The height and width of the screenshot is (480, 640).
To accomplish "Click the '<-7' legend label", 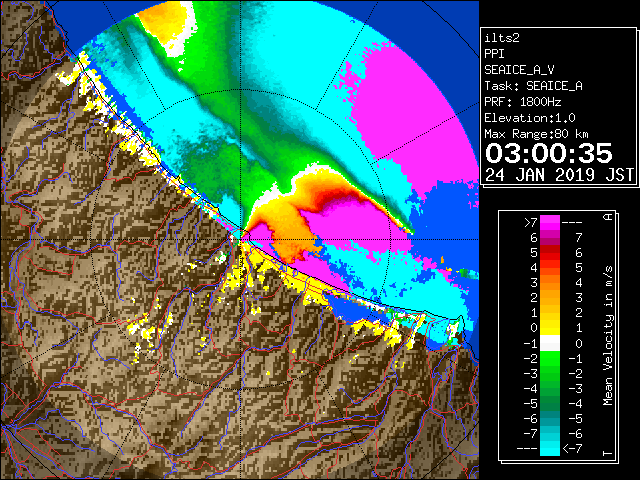I will (x=572, y=449).
